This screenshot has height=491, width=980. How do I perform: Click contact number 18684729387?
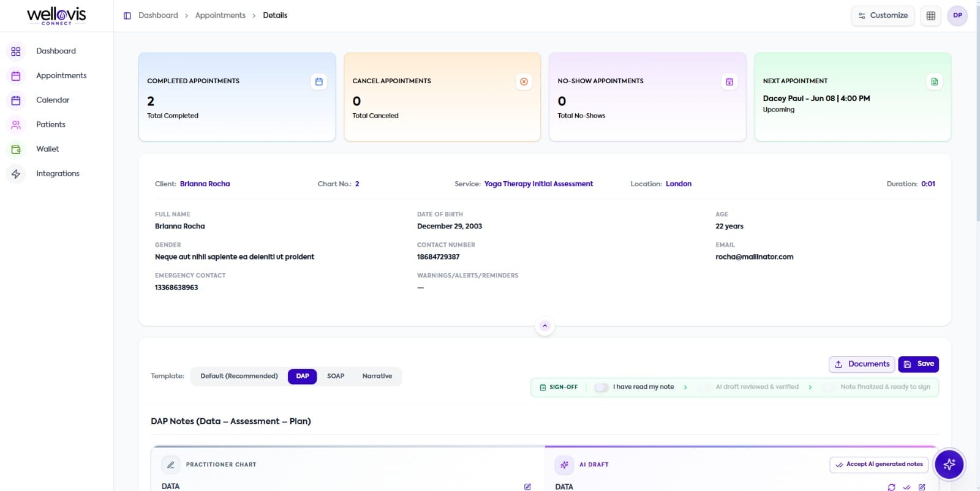(438, 257)
